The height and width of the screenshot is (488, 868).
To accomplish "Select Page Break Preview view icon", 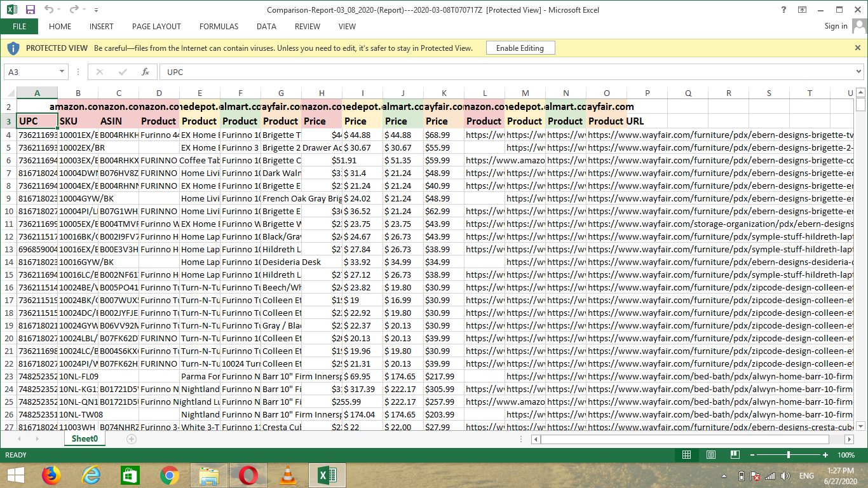I will coord(735,455).
